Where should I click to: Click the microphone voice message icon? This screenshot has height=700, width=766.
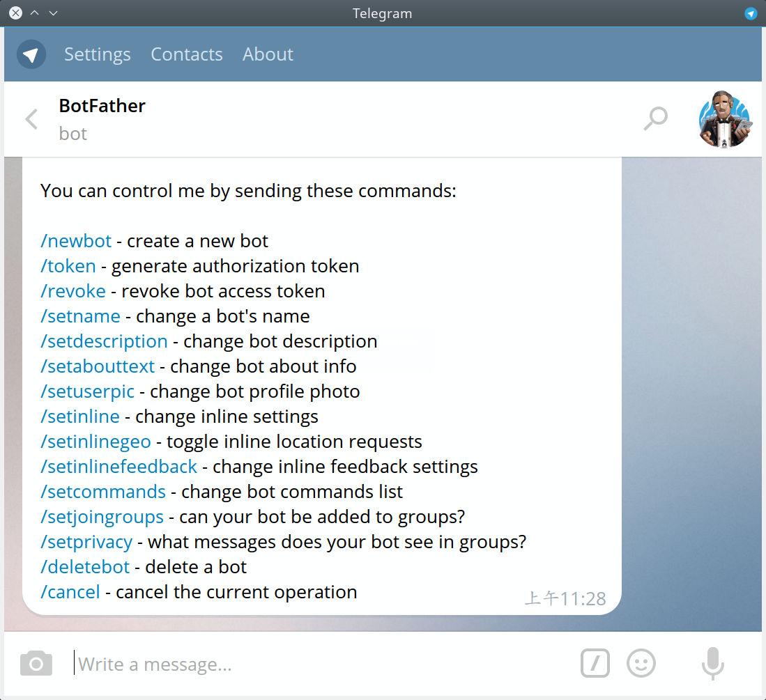713,663
